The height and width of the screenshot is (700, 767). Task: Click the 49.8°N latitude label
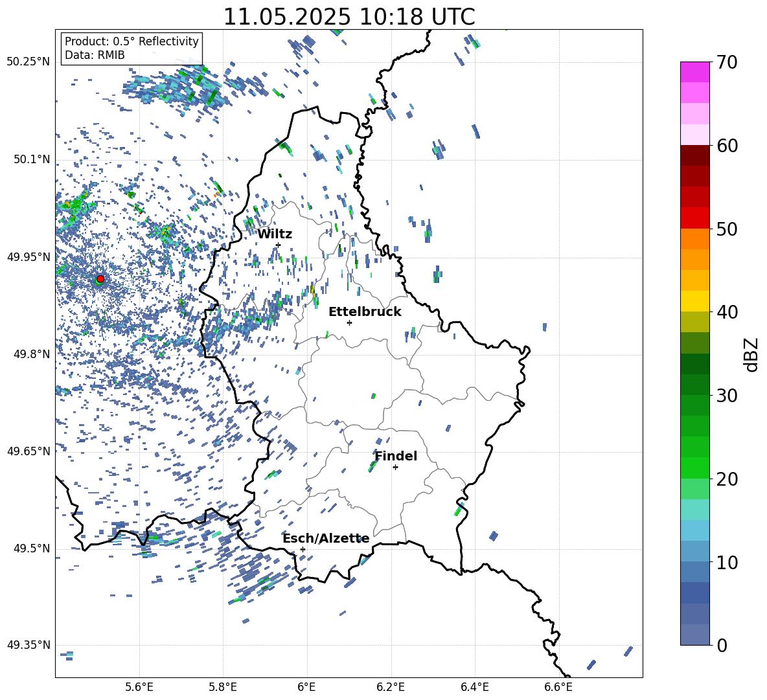click(32, 354)
